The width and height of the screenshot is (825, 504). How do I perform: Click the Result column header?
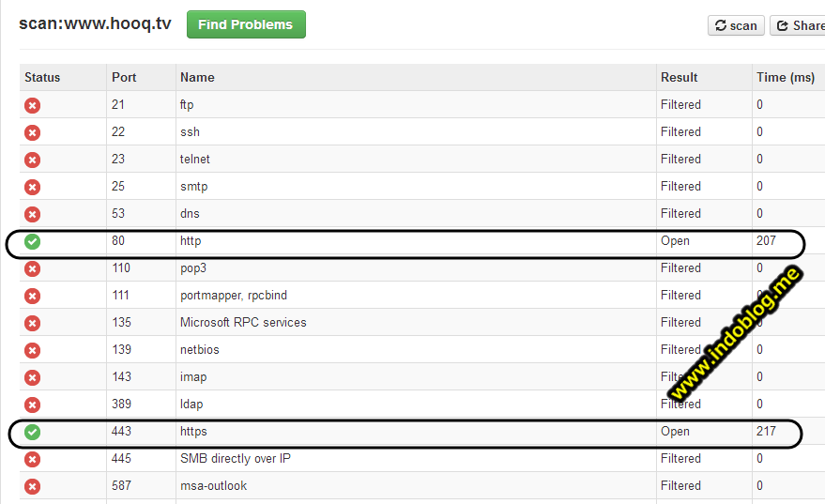pyautogui.click(x=679, y=77)
